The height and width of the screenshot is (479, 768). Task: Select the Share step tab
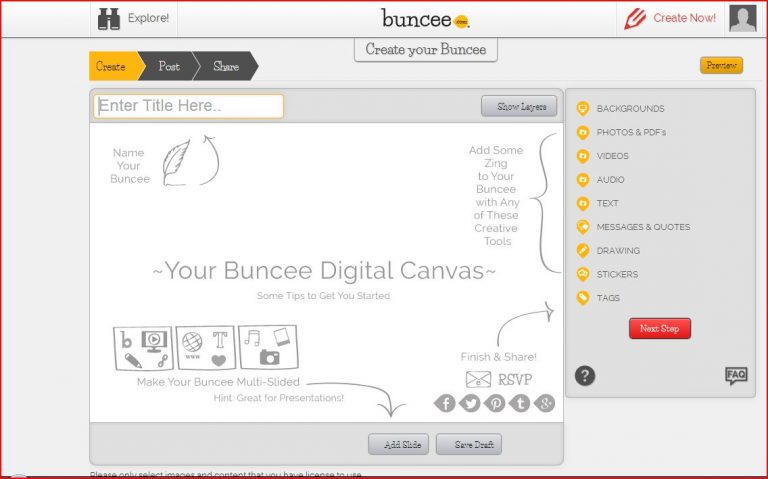(226, 66)
